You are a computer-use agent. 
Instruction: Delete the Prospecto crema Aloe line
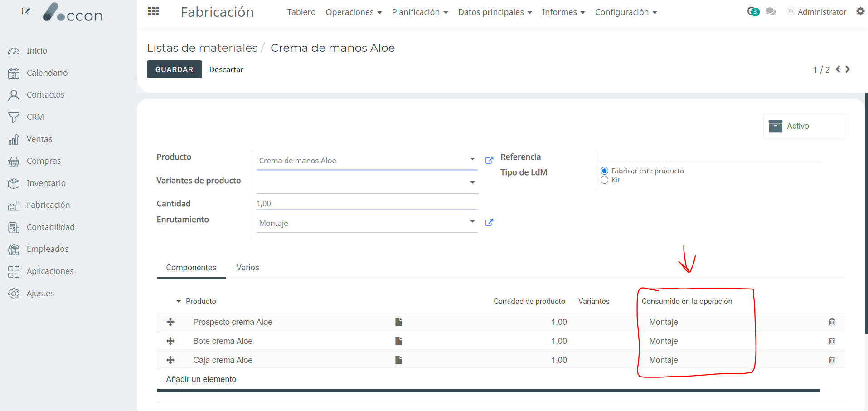click(832, 322)
